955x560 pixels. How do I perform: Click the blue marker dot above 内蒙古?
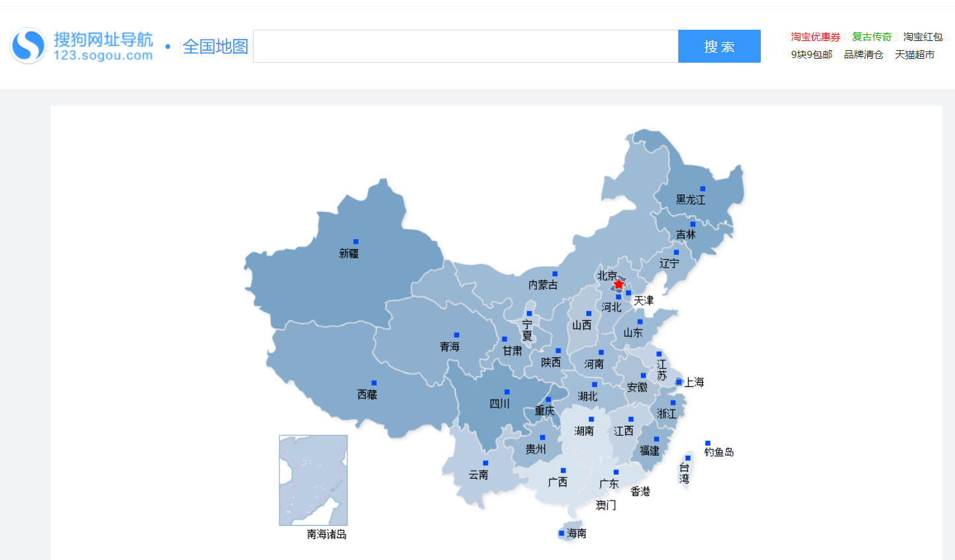(555, 273)
